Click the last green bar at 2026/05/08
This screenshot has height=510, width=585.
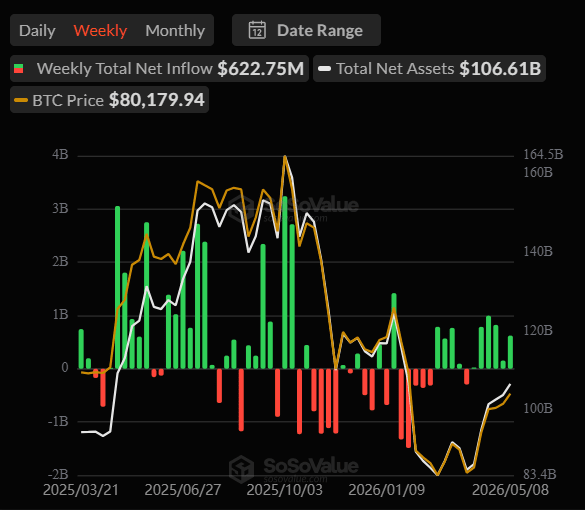tap(510, 352)
